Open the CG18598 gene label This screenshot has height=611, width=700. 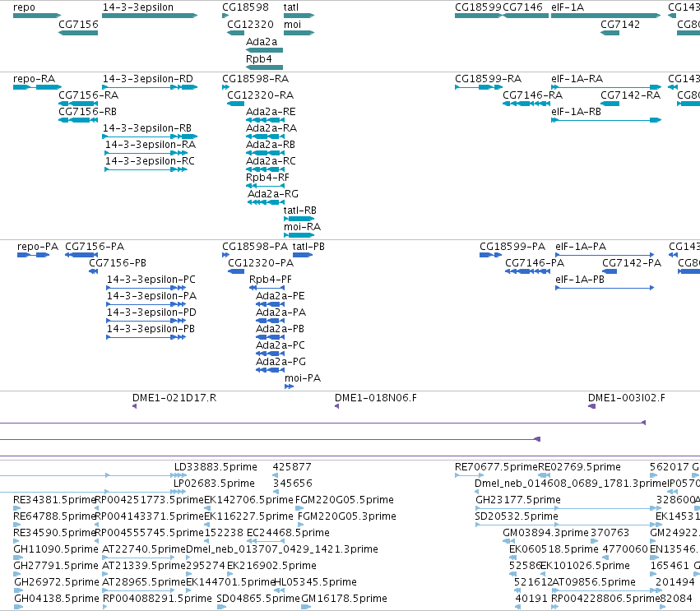(246, 7)
